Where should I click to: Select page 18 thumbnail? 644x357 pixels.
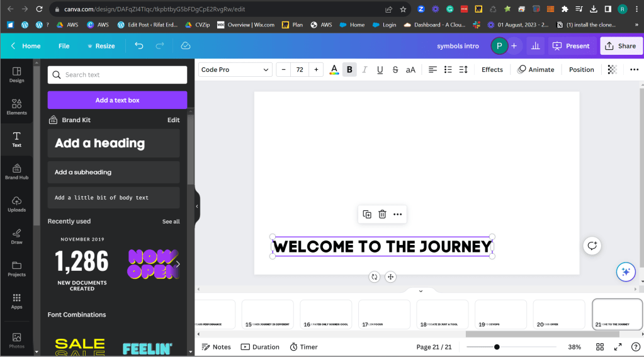[443, 314]
